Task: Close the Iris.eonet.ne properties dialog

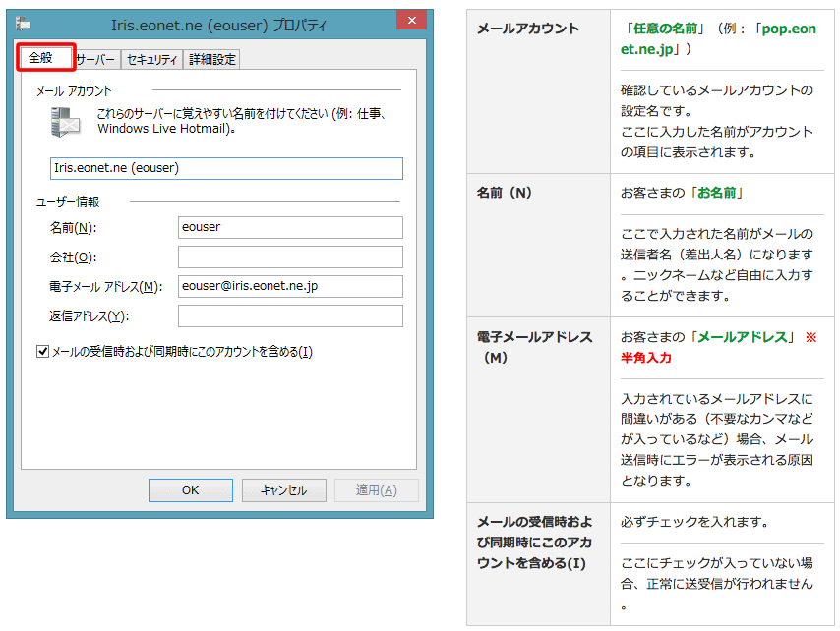Action: pyautogui.click(x=409, y=23)
